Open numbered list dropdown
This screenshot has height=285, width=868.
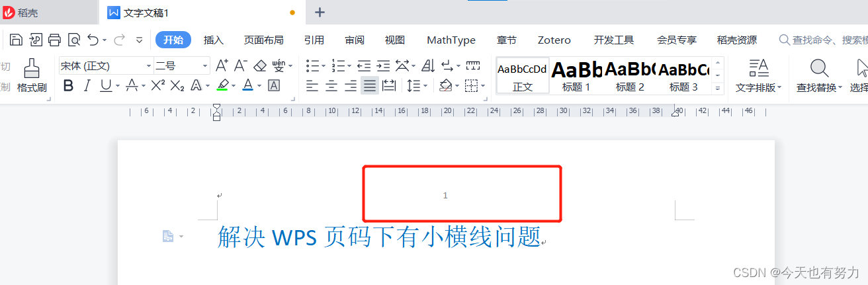349,66
